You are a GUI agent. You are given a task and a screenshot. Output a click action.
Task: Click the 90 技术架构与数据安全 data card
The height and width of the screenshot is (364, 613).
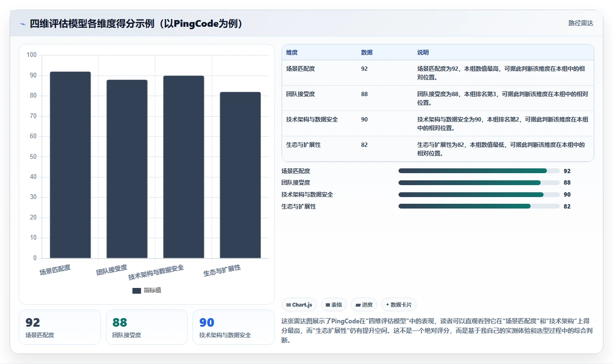click(233, 327)
